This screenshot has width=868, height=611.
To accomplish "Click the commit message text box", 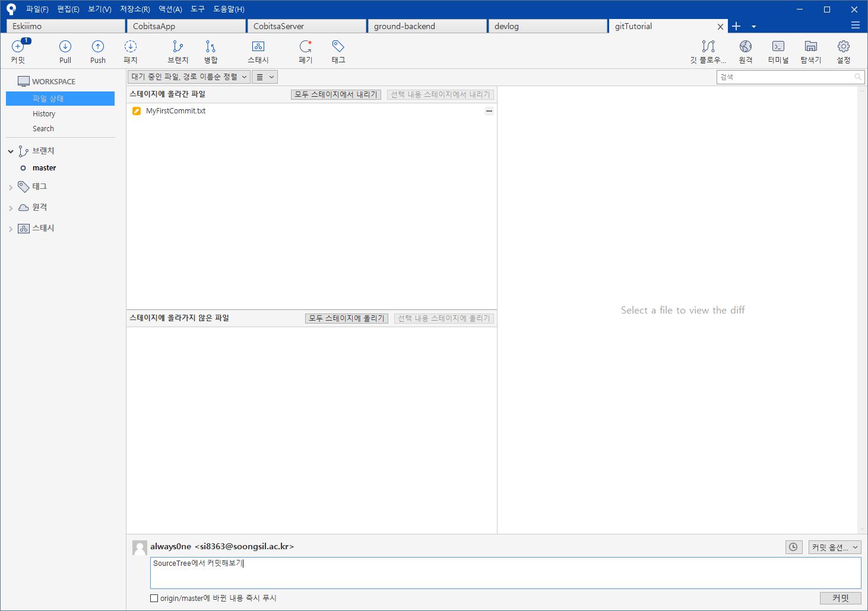I will (505, 573).
